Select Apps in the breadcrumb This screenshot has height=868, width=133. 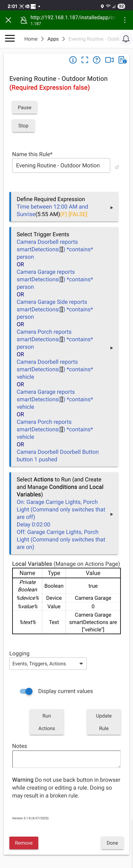click(x=53, y=39)
